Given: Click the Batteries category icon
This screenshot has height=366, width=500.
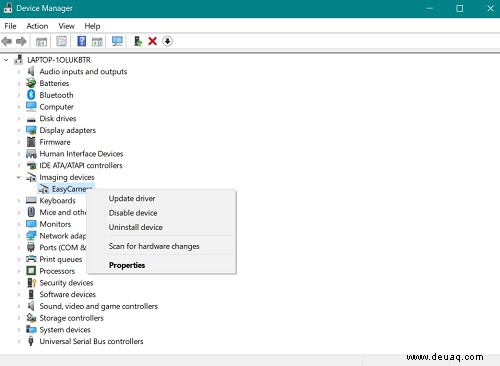Looking at the screenshot, I should point(31,83).
